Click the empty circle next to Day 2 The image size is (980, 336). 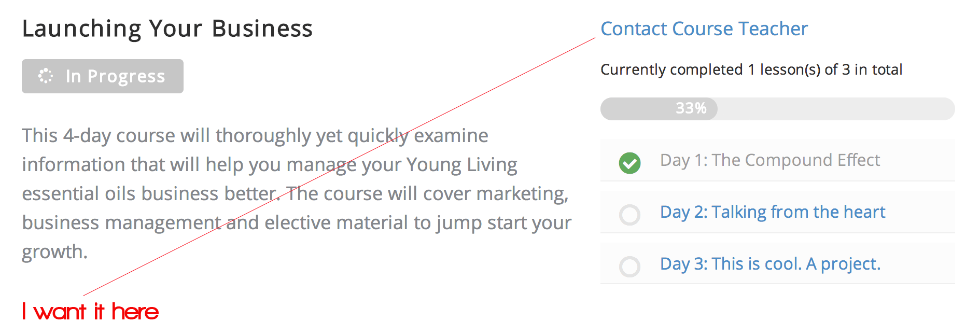629,215
